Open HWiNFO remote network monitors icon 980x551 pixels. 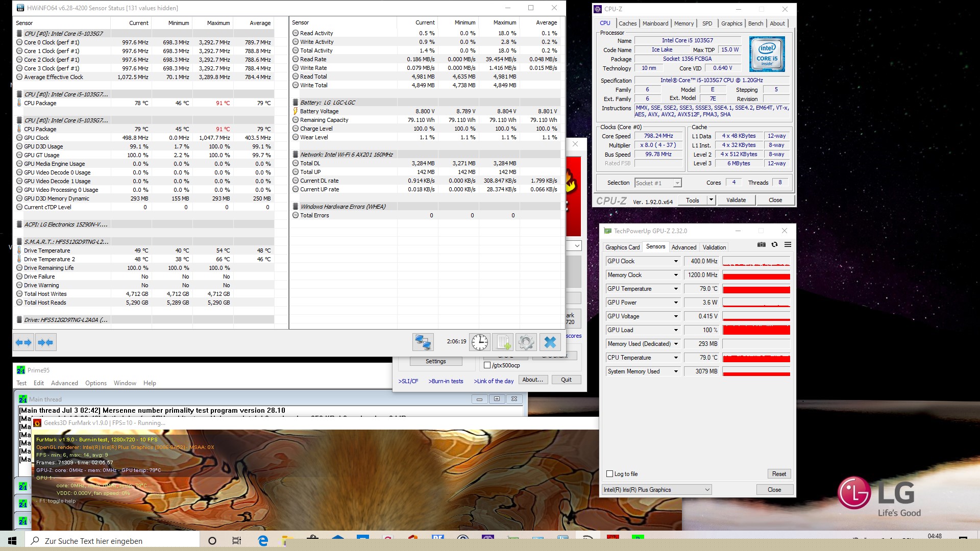(x=423, y=342)
